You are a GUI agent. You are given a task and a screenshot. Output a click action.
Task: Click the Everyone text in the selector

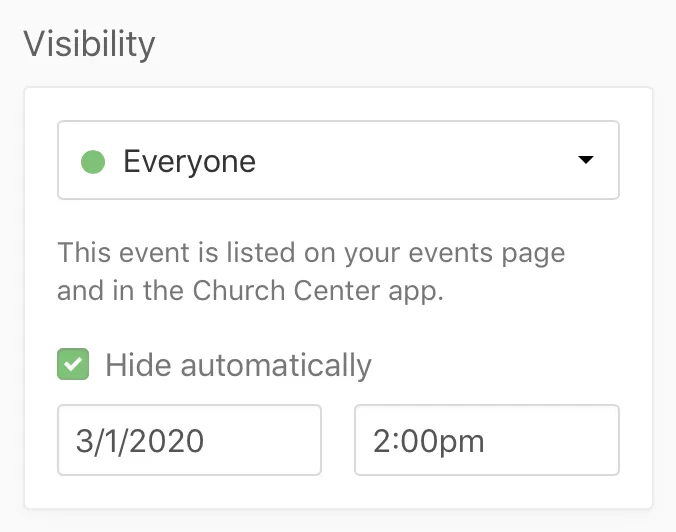pyautogui.click(x=189, y=160)
